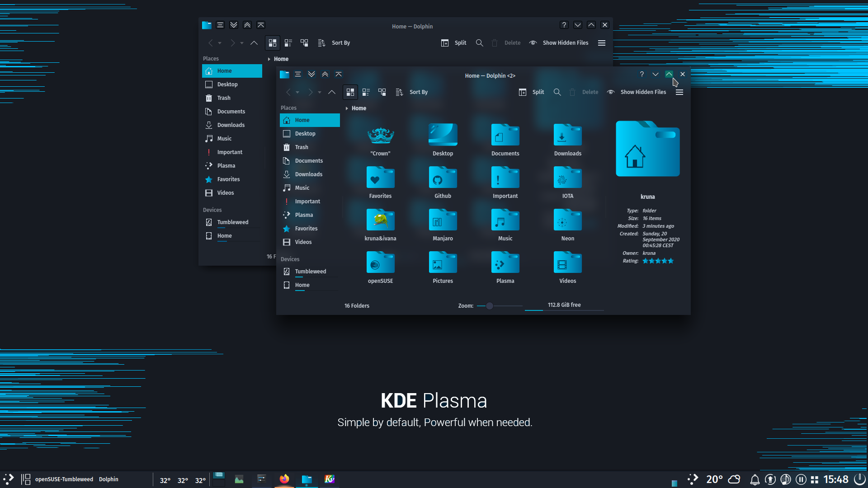Click help question mark in Dolphin <2> titlebar

pos(642,75)
